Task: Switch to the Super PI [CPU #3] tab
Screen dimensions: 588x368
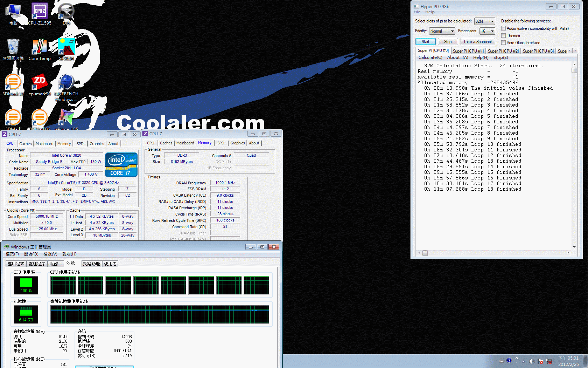Action: tap(538, 51)
